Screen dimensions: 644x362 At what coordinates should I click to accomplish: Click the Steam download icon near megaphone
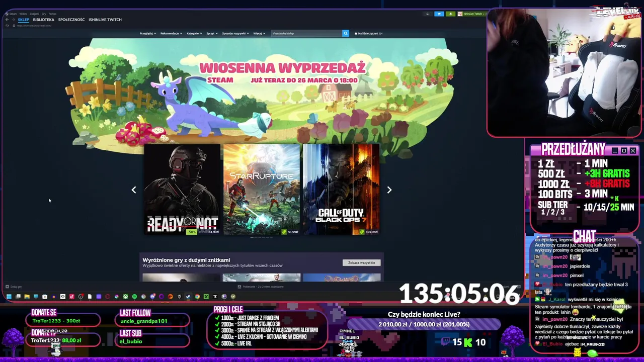pyautogui.click(x=428, y=14)
